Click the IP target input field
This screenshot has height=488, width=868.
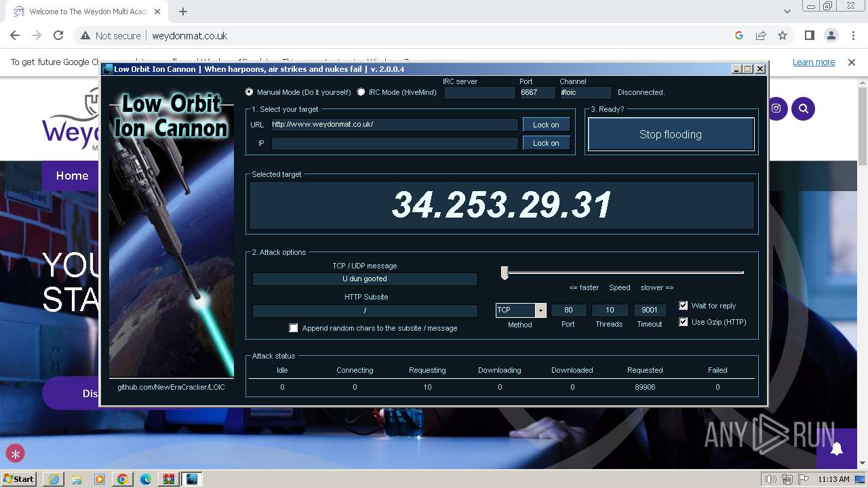[395, 143]
